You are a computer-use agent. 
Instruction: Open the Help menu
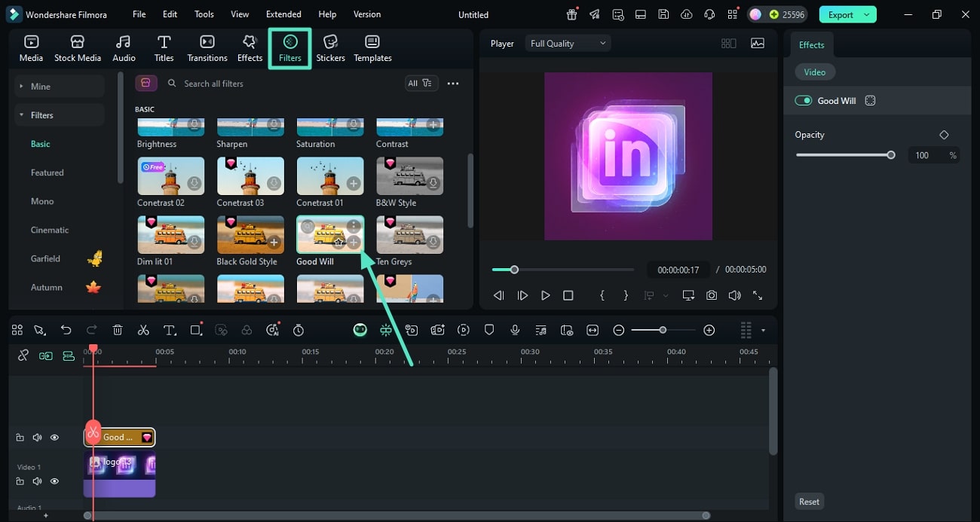[x=327, y=14]
